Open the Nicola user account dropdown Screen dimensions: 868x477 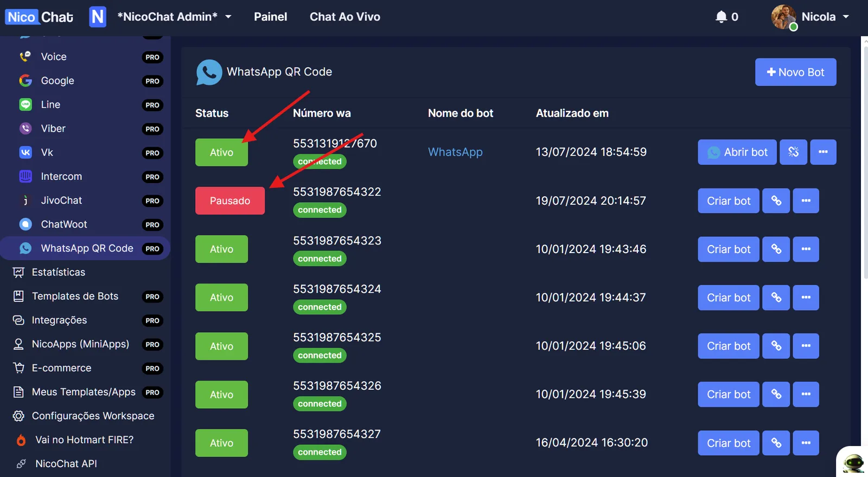[825, 17]
